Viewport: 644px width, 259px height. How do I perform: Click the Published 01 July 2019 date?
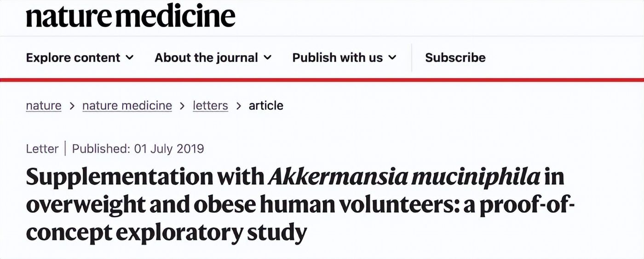click(138, 149)
